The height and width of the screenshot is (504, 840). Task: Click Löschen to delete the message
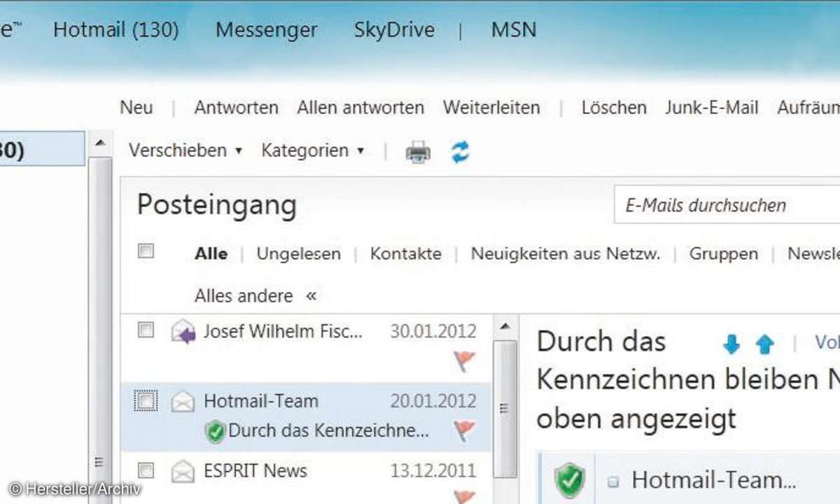(x=614, y=108)
